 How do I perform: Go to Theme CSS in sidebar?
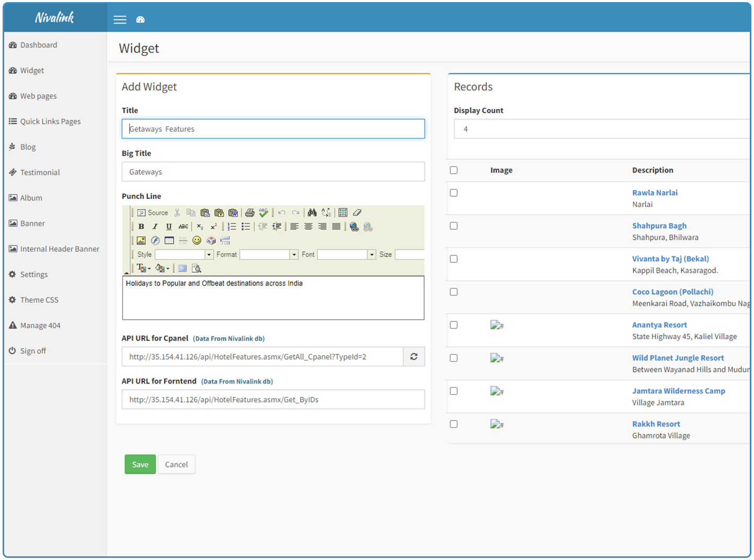point(39,300)
